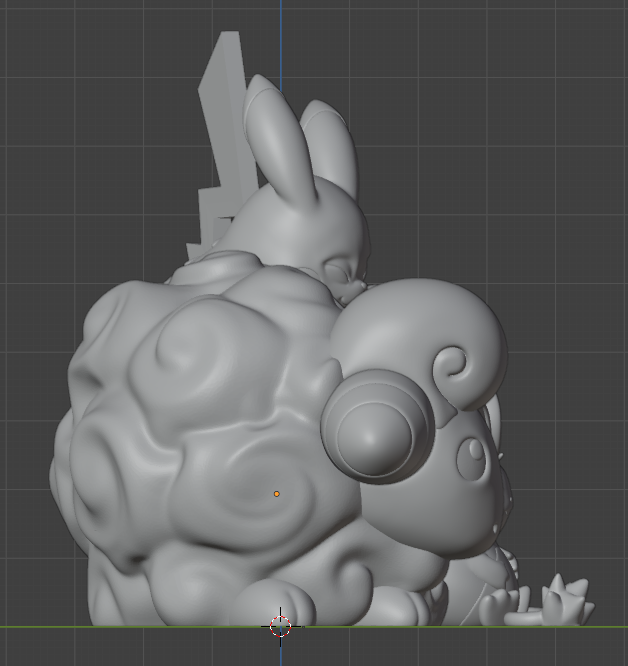Click the spiky flower on the ground
This screenshot has height=666, width=628.
(x=567, y=599)
